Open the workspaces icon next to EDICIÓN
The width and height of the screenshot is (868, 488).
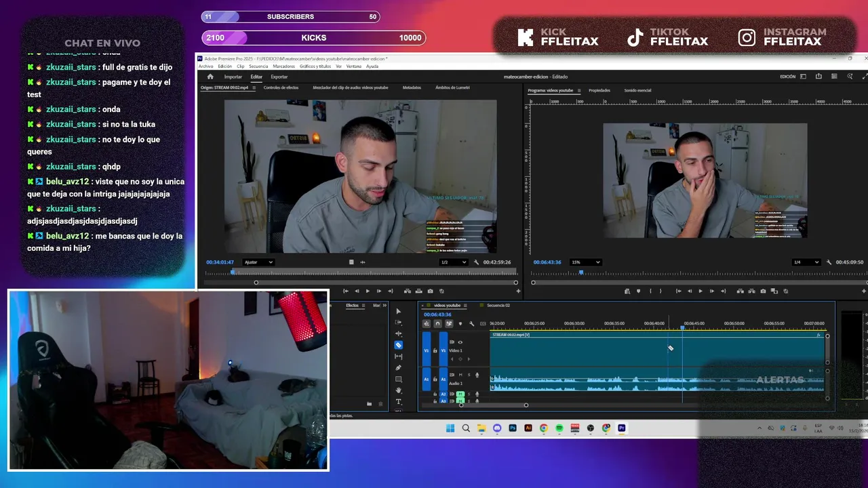pyautogui.click(x=803, y=77)
